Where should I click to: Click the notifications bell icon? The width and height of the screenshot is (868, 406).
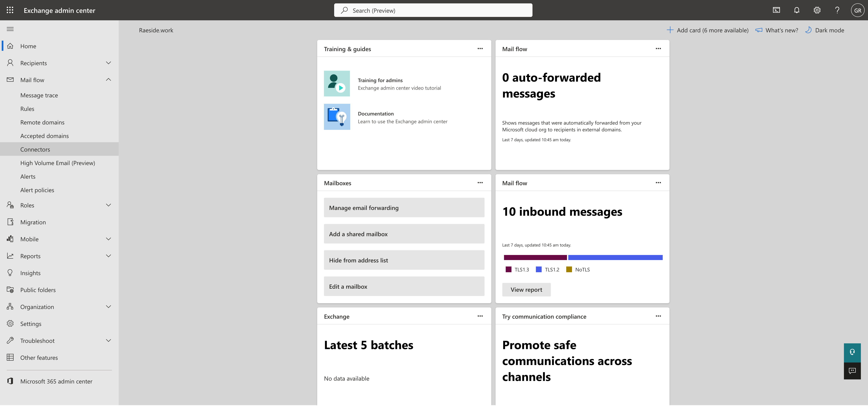[797, 10]
